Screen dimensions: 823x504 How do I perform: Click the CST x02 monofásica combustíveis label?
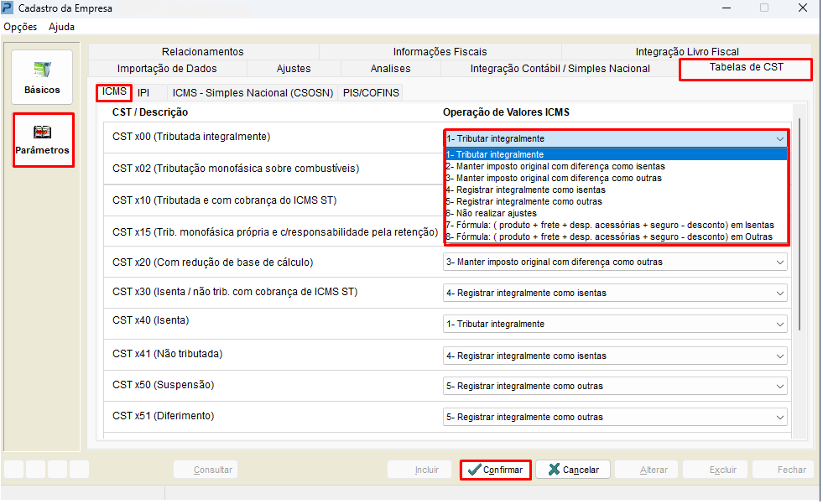click(236, 169)
